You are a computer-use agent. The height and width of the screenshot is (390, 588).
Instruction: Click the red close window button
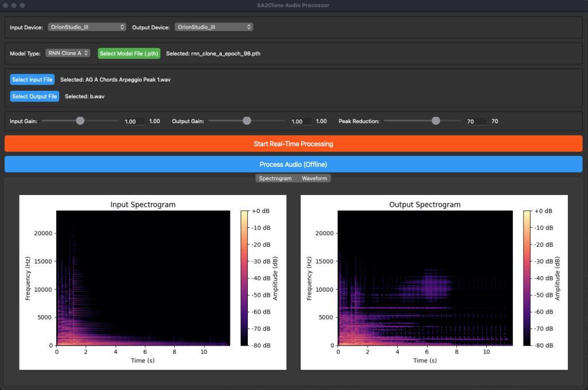tap(6, 5)
